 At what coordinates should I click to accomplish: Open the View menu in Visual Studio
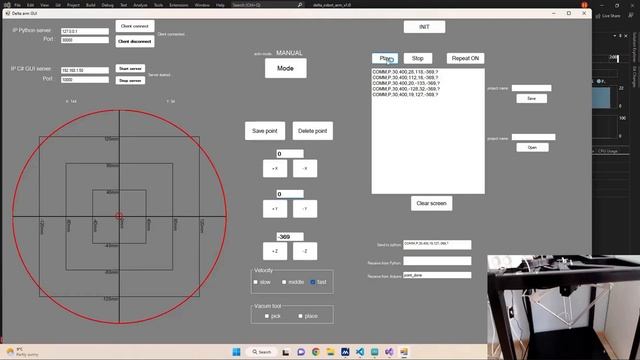[x=44, y=5]
